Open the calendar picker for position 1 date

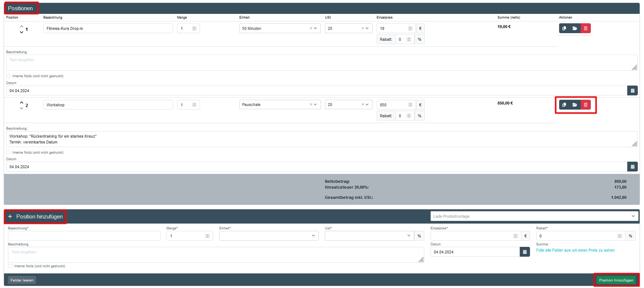pyautogui.click(x=632, y=91)
